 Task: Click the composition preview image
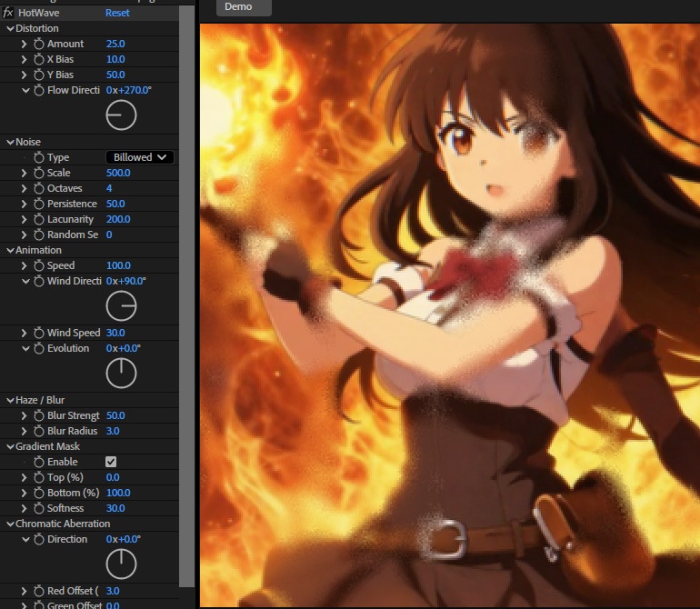click(x=450, y=314)
